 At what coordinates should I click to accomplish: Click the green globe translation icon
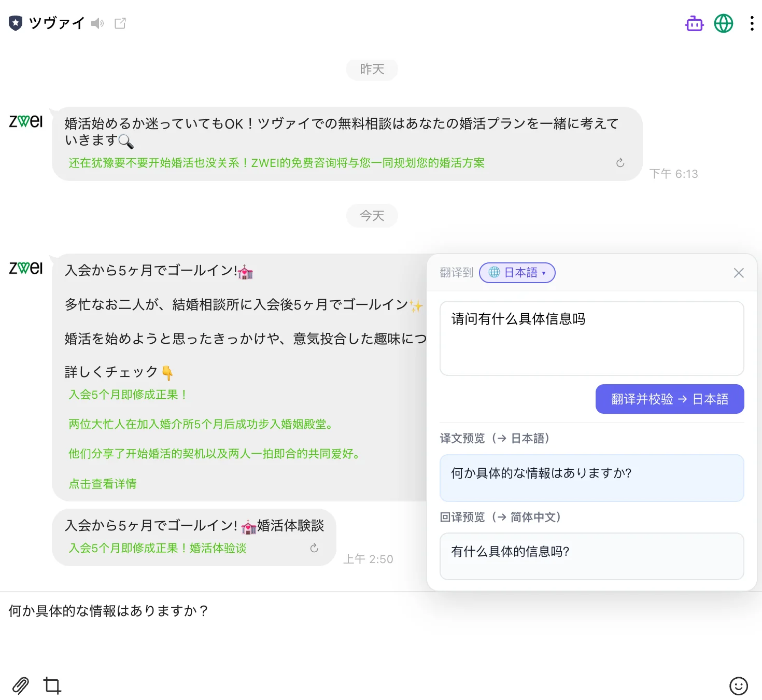pos(724,23)
